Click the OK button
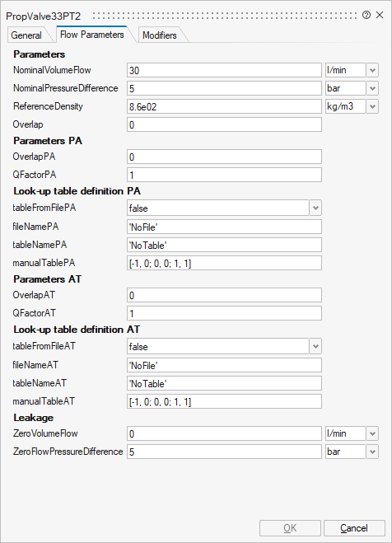 [x=290, y=528]
